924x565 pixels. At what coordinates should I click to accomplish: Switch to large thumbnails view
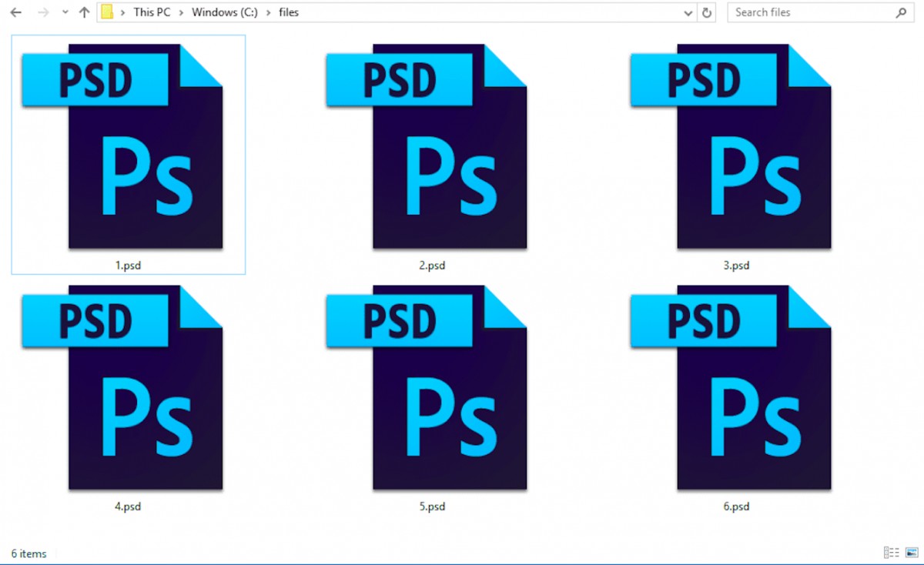click(x=911, y=553)
